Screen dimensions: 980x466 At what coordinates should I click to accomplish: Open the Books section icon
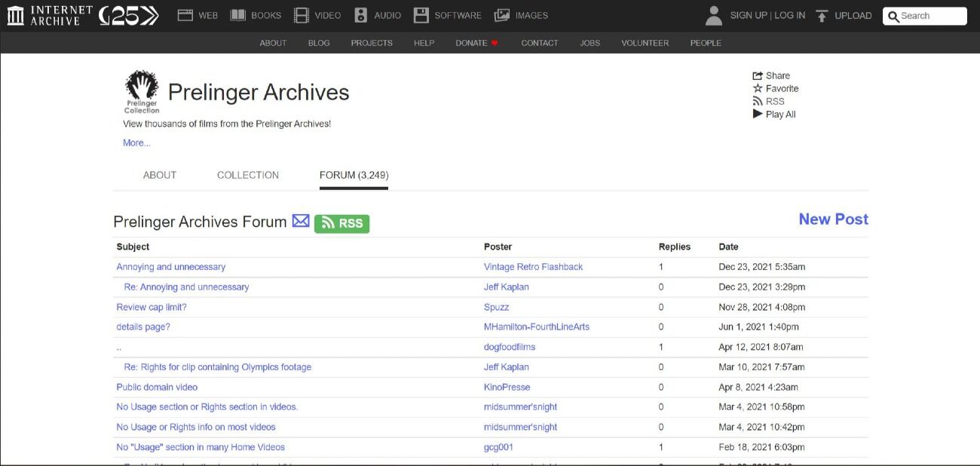pyautogui.click(x=238, y=15)
